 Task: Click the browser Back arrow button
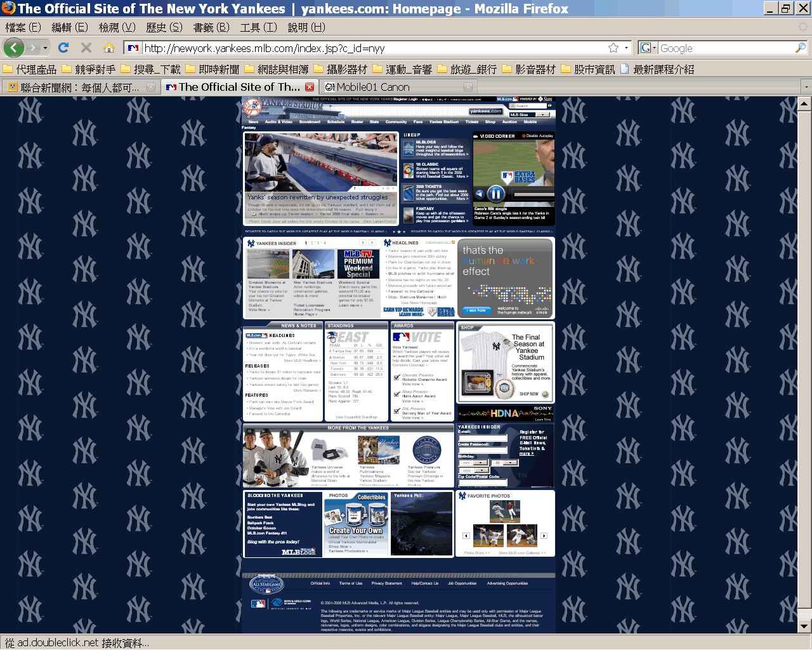click(x=14, y=48)
